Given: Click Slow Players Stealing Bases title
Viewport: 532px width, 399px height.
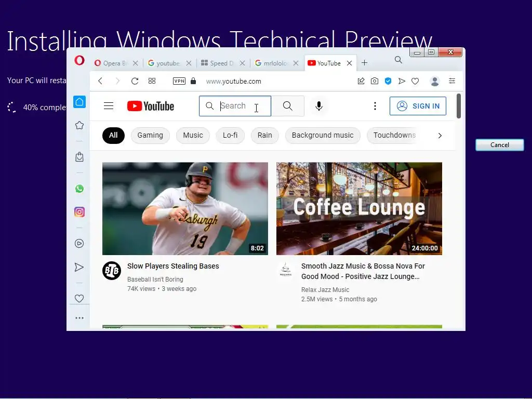Looking at the screenshot, I should point(173,266).
